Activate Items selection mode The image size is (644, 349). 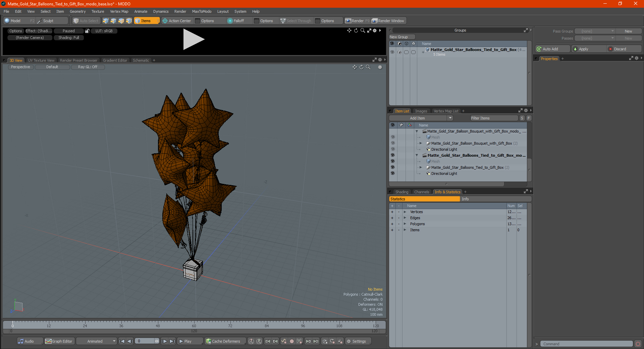[147, 21]
